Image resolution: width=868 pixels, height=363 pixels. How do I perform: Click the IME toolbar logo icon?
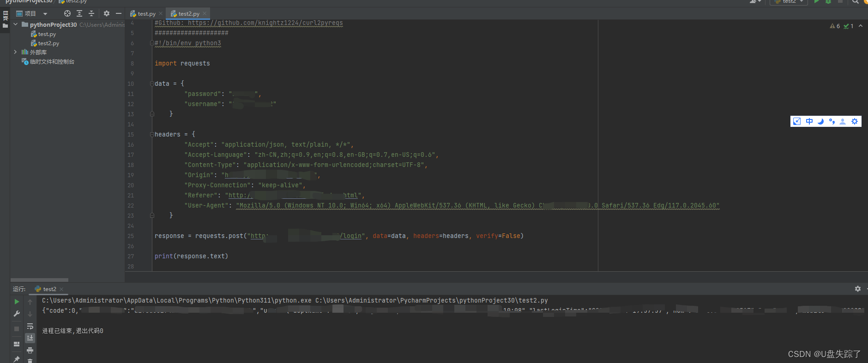coord(797,121)
